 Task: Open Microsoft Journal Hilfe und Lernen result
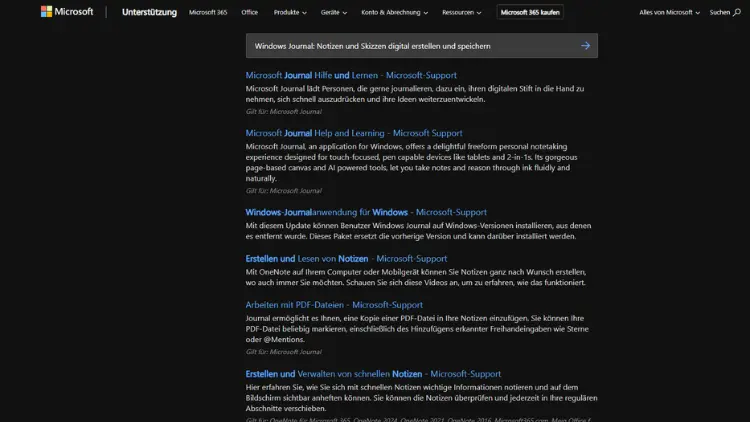(x=351, y=75)
